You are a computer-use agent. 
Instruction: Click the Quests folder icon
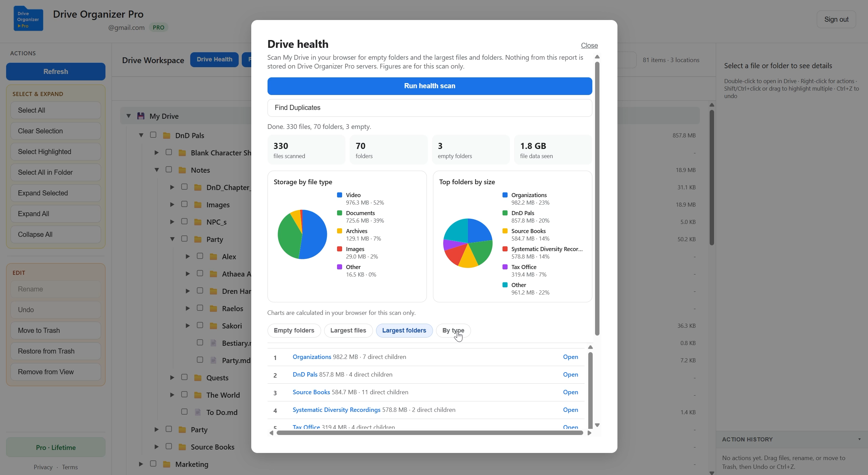tap(198, 378)
